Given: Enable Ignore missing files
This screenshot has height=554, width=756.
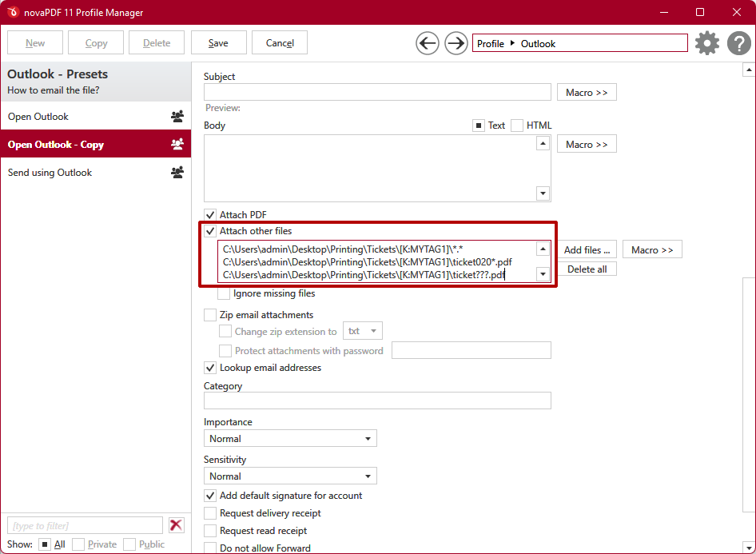Looking at the screenshot, I should (224, 293).
